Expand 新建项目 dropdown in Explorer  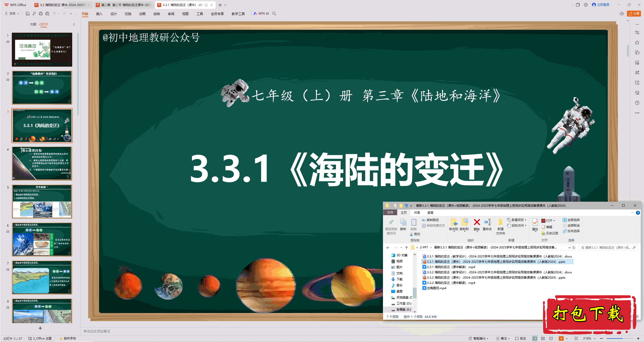click(517, 220)
